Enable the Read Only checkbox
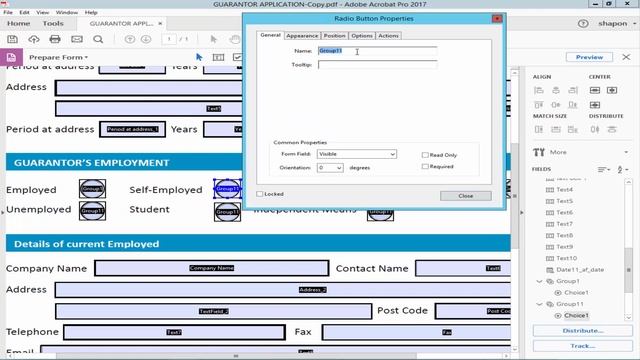The height and width of the screenshot is (360, 640). (425, 155)
